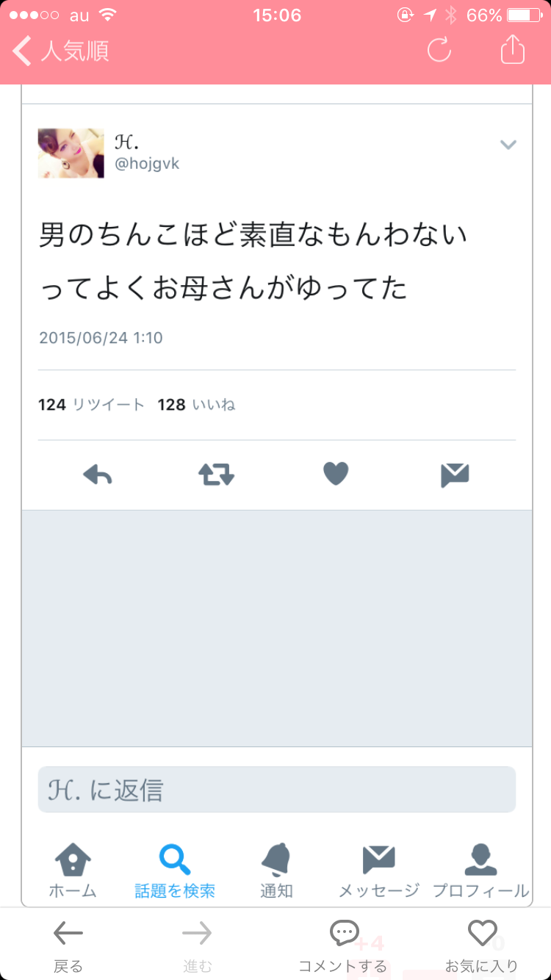551x980 pixels.
Task: Open the @hojgvk username link
Action: point(147,164)
